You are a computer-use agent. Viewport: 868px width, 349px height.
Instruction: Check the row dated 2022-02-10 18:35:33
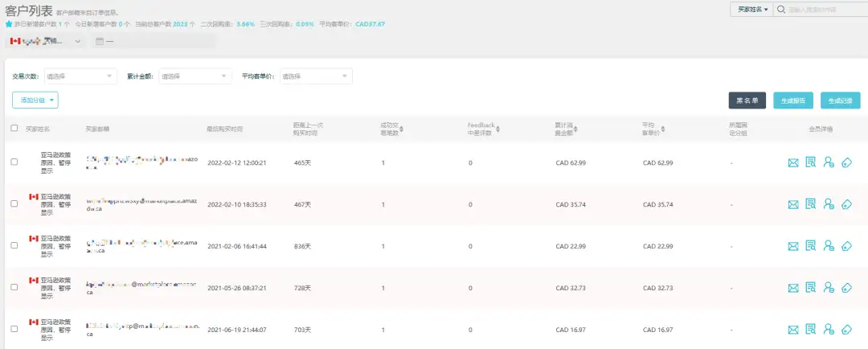14,204
